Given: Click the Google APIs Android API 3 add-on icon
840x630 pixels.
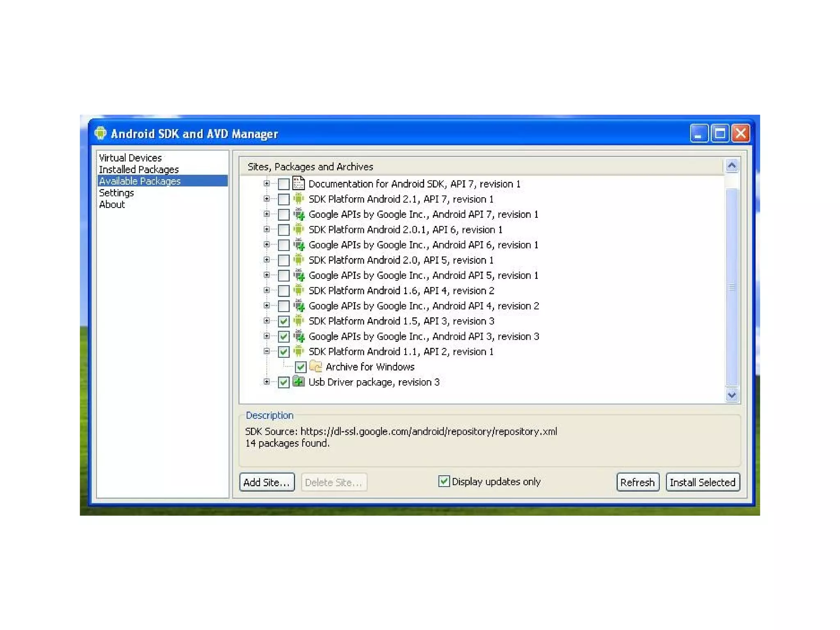Looking at the screenshot, I should coord(299,336).
